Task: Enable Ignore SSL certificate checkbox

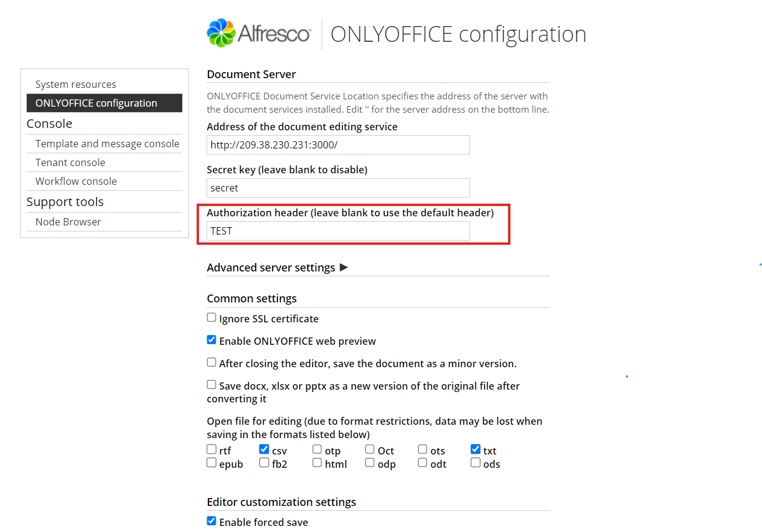Action: (x=211, y=318)
